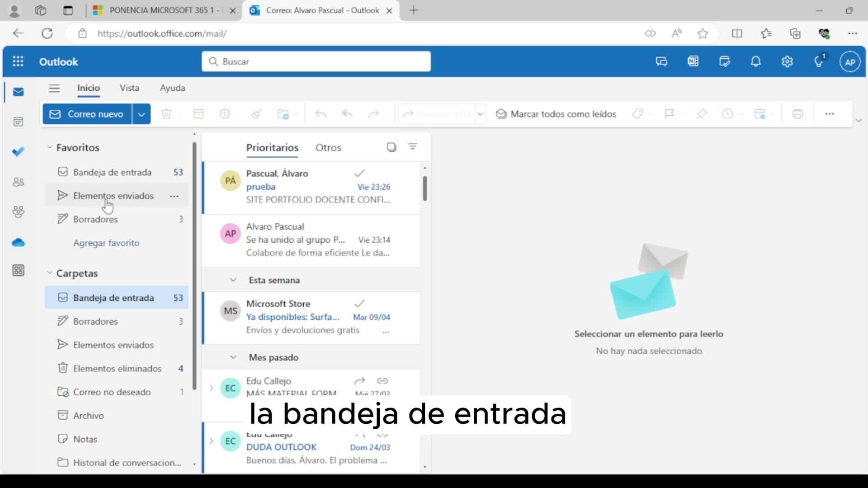Toggle the select-messages checkbox icon

point(392,147)
